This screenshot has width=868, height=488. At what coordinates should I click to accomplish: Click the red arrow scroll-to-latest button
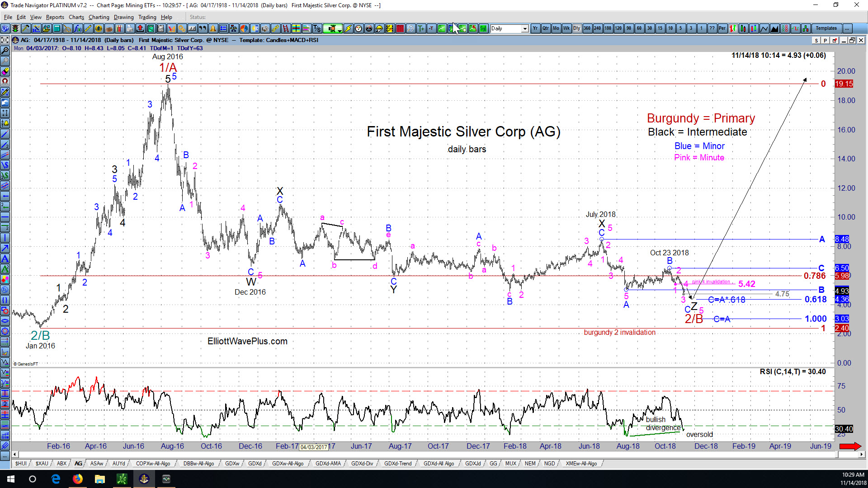point(850,446)
